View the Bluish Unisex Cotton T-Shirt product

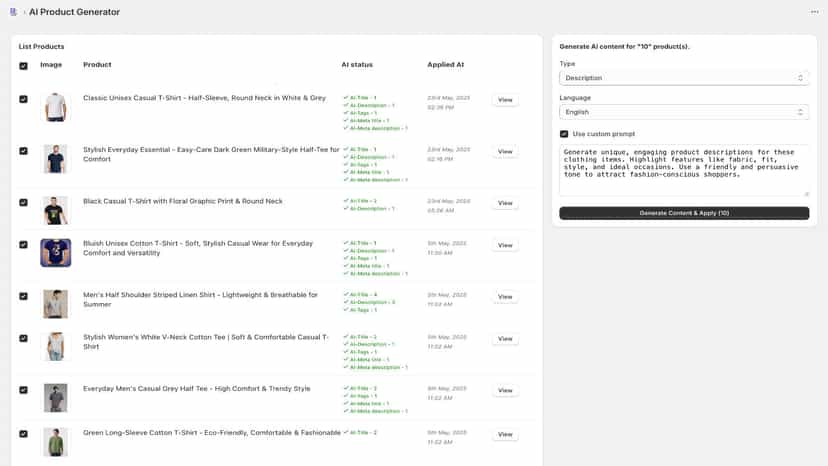(505, 246)
